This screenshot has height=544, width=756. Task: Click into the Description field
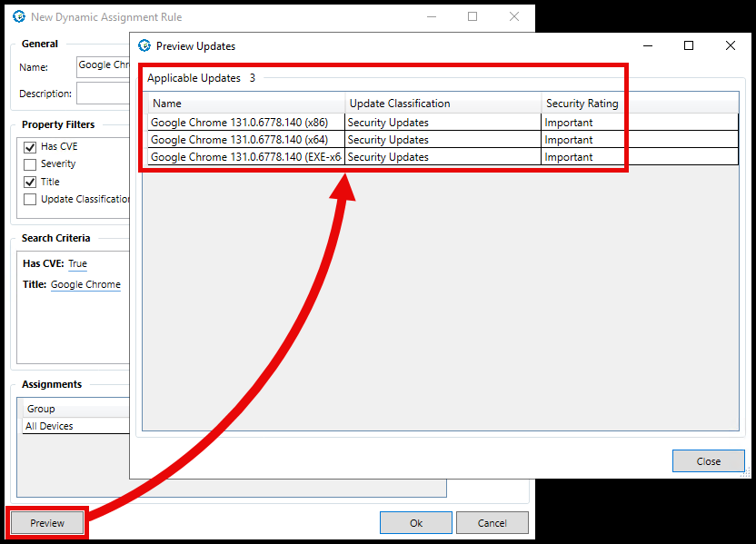[104, 93]
